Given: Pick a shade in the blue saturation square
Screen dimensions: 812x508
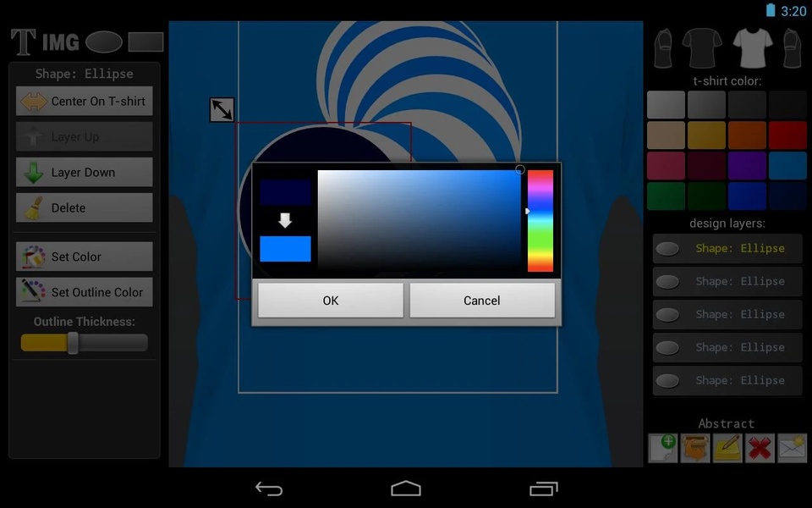Looking at the screenshot, I should 420,220.
